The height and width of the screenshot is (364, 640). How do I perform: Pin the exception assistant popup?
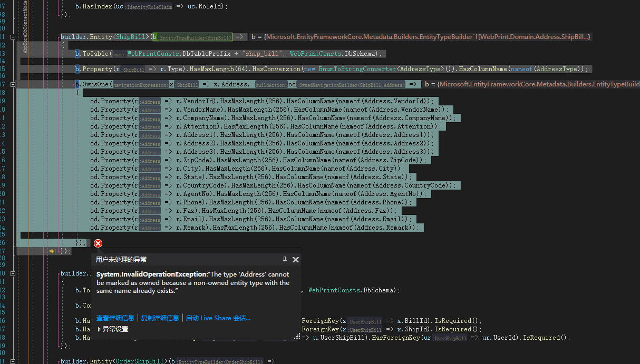284,259
